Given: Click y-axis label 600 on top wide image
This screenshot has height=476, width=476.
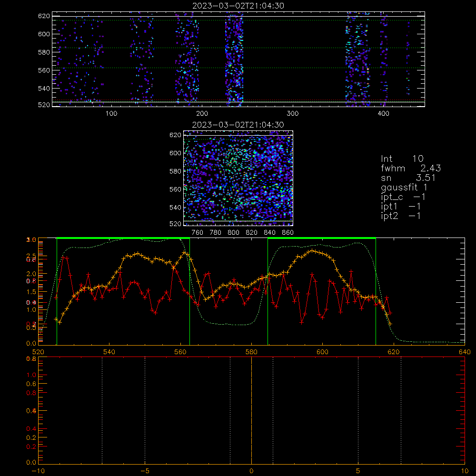Looking at the screenshot, I should [44, 34].
